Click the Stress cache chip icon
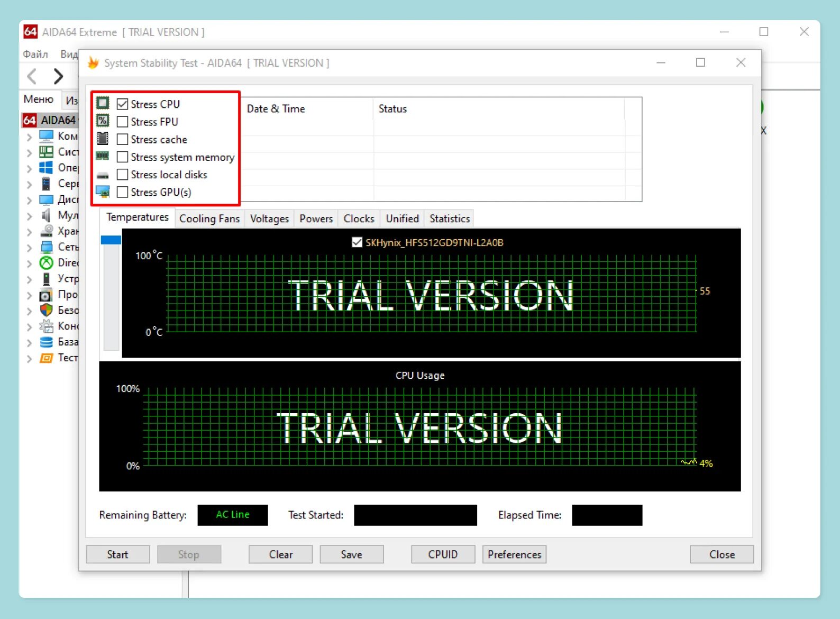The height and width of the screenshot is (619, 840). (x=103, y=139)
